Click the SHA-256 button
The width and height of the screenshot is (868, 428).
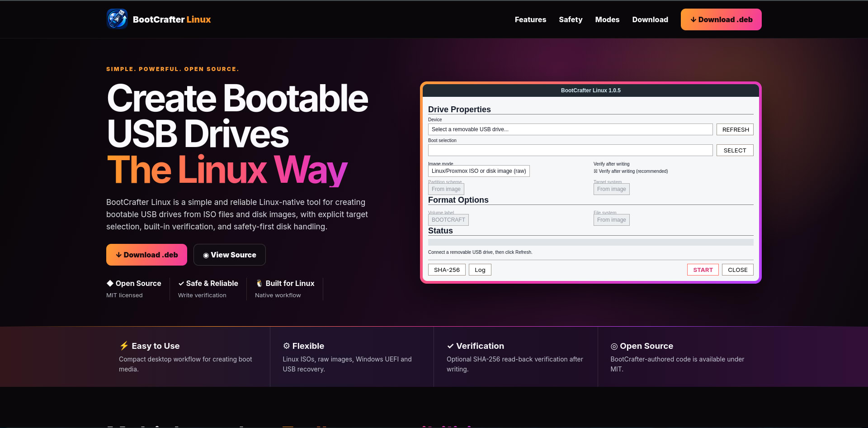point(447,270)
